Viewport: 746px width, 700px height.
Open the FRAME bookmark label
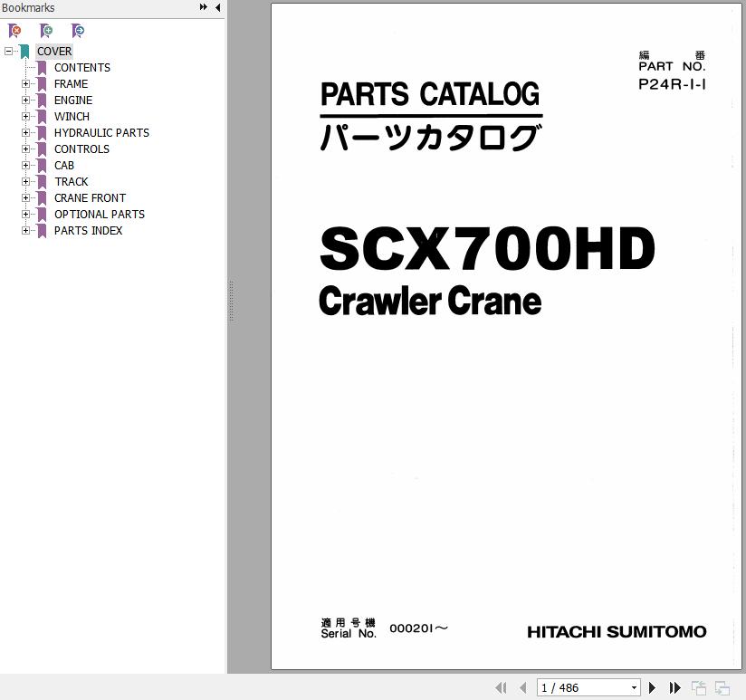tap(71, 83)
